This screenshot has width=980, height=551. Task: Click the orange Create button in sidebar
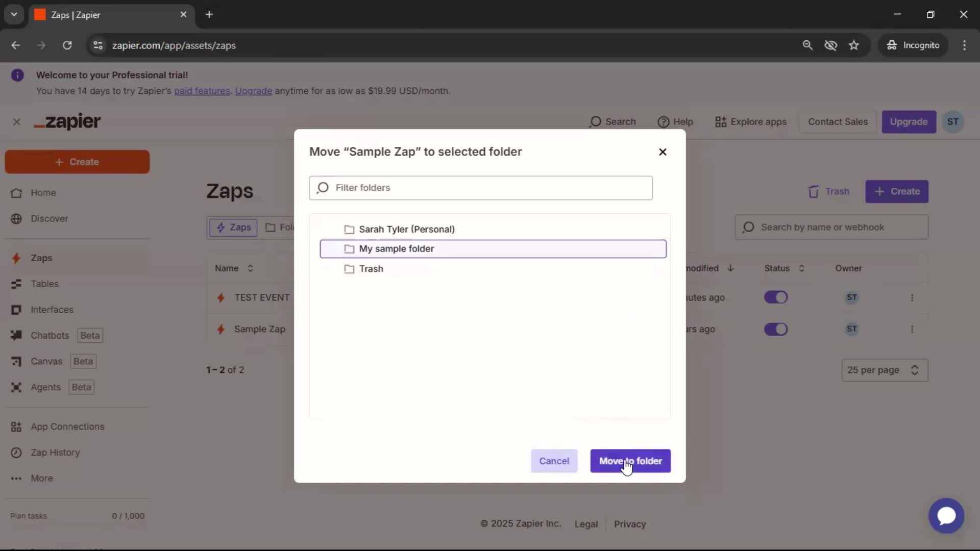click(x=77, y=162)
